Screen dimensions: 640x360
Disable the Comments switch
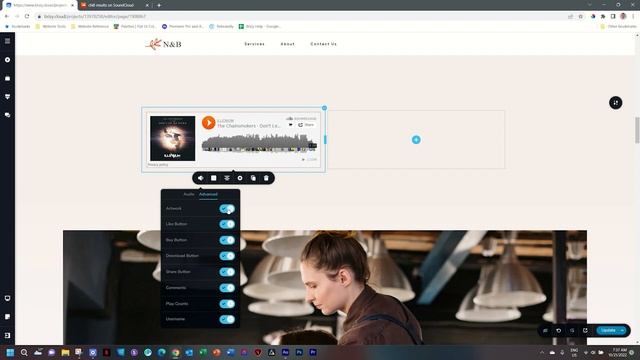coord(227,288)
